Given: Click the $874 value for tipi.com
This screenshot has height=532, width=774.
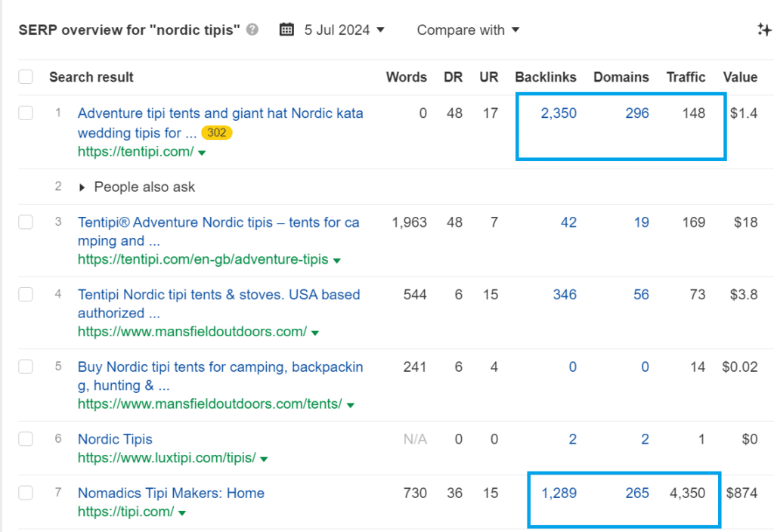Looking at the screenshot, I should click(741, 493).
